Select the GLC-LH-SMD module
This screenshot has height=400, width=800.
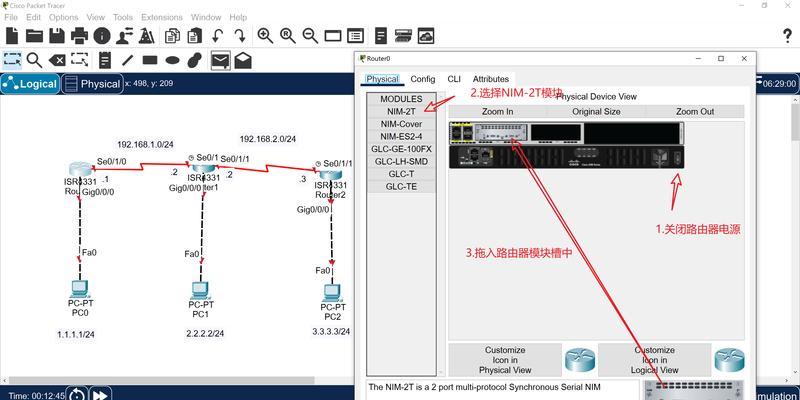402,161
